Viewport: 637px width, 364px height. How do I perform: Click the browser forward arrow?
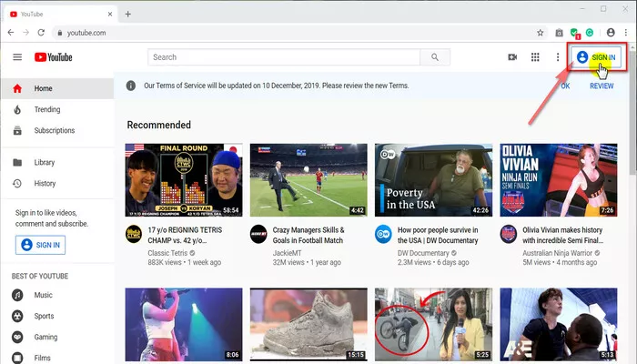(26, 33)
